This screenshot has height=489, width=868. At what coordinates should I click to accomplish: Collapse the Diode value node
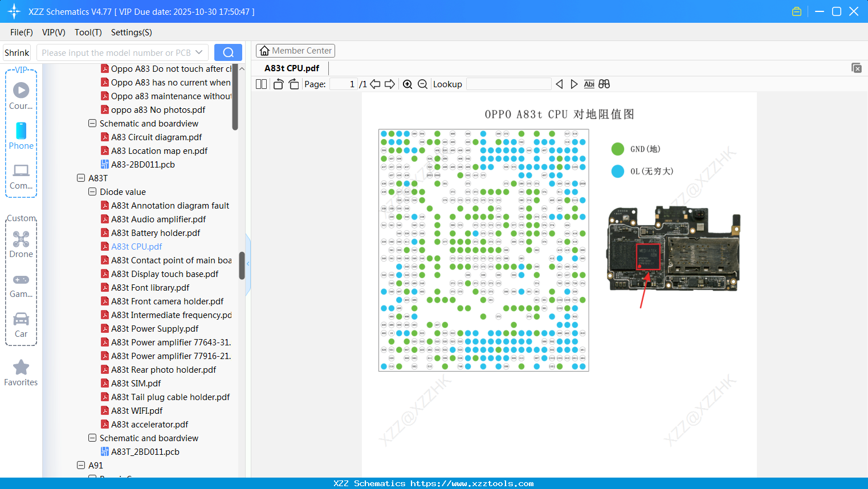92,191
